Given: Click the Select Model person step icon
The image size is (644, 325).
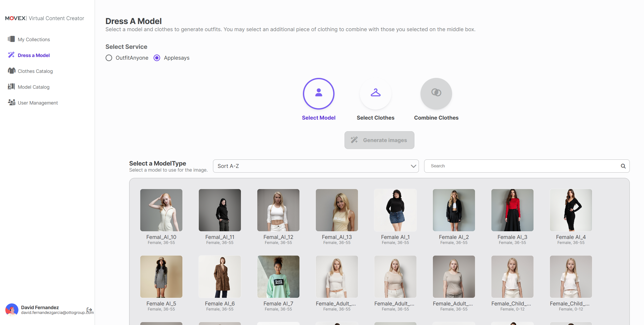Looking at the screenshot, I should pyautogui.click(x=319, y=93).
